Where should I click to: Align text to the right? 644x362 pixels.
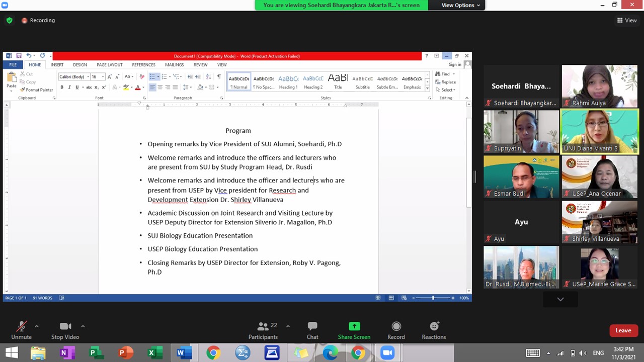coord(168,87)
